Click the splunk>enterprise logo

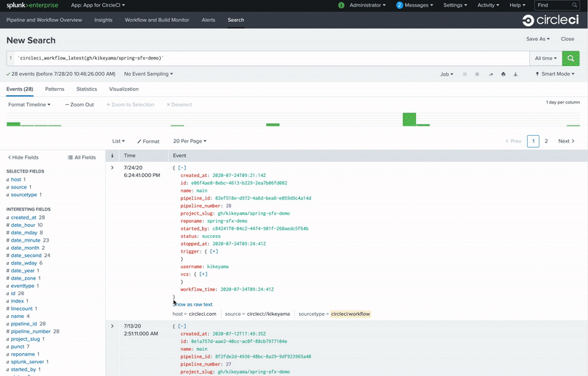pos(32,5)
